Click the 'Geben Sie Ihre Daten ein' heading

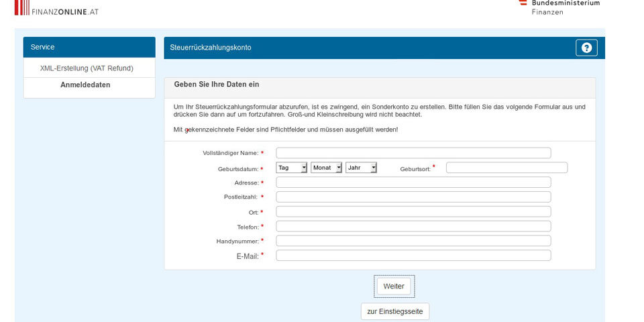pyautogui.click(x=217, y=85)
